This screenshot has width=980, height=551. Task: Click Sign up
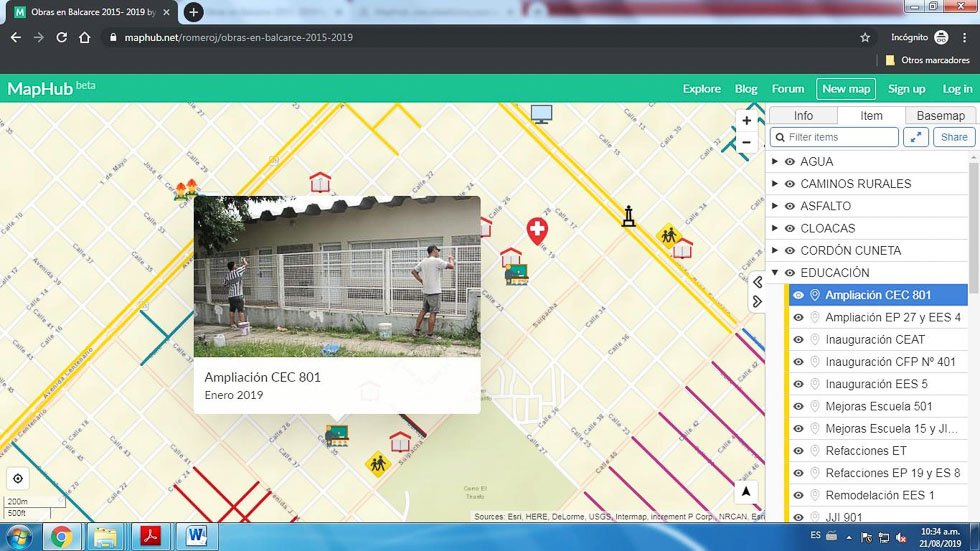[x=906, y=89]
